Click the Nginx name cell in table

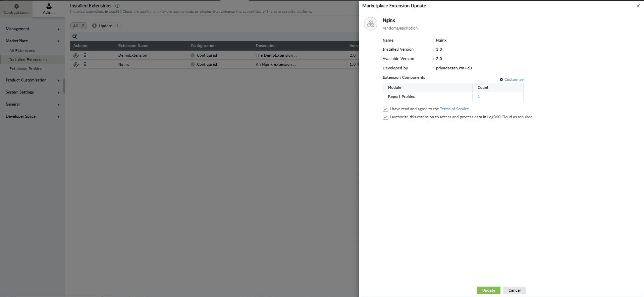pos(123,64)
